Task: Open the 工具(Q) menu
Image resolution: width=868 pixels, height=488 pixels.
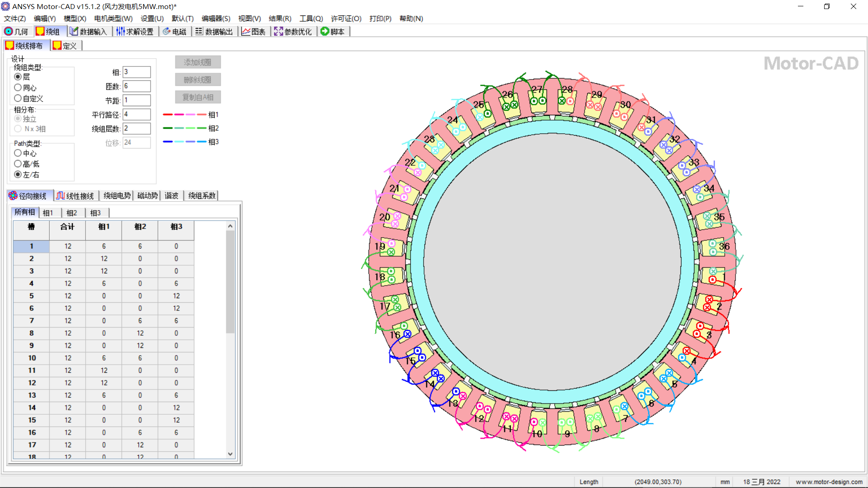Action: coord(311,19)
